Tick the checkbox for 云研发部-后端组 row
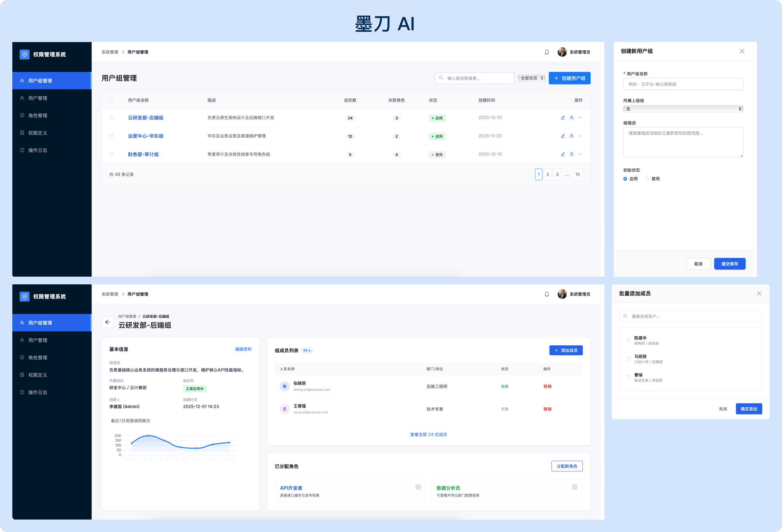This screenshot has height=532, width=782. pyautogui.click(x=111, y=118)
